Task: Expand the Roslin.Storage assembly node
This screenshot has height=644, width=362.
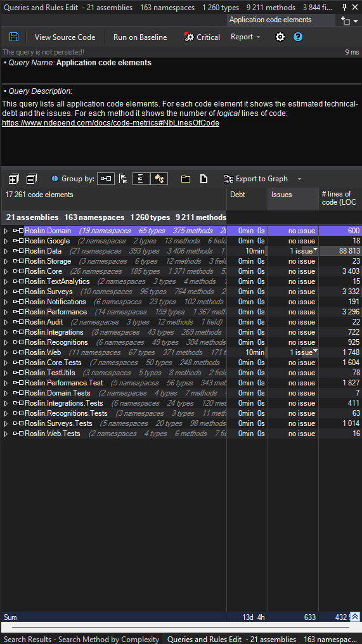Action: [6, 261]
